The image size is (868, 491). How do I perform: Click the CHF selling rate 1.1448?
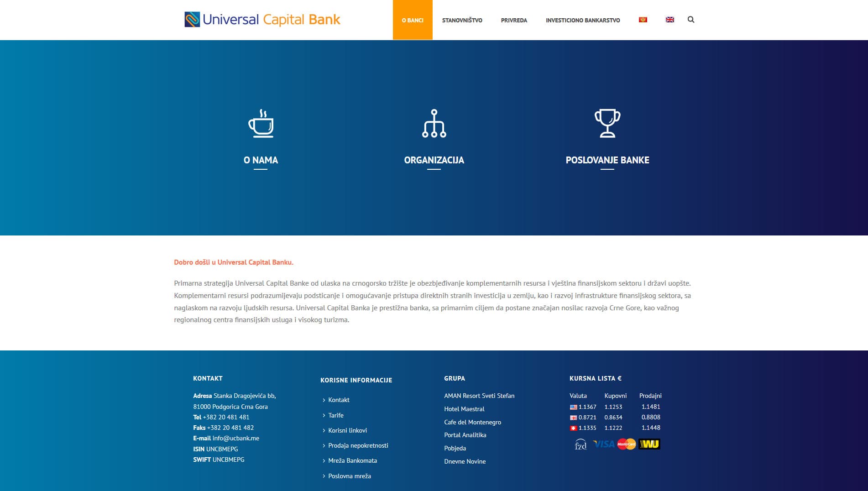tap(651, 428)
